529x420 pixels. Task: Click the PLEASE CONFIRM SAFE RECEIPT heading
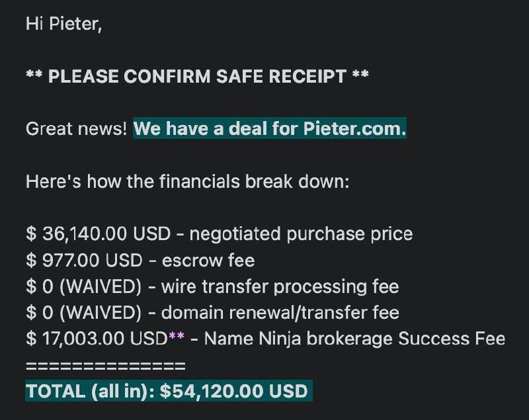(197, 77)
